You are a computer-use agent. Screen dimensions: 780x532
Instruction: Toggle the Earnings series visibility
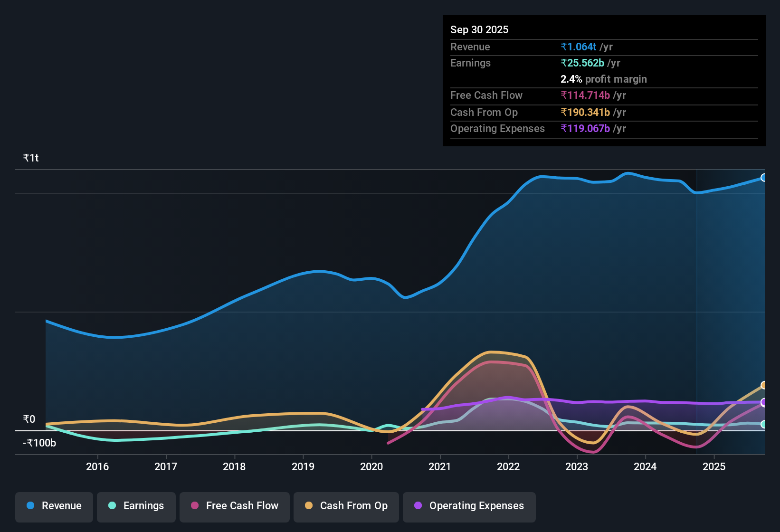pyautogui.click(x=136, y=506)
